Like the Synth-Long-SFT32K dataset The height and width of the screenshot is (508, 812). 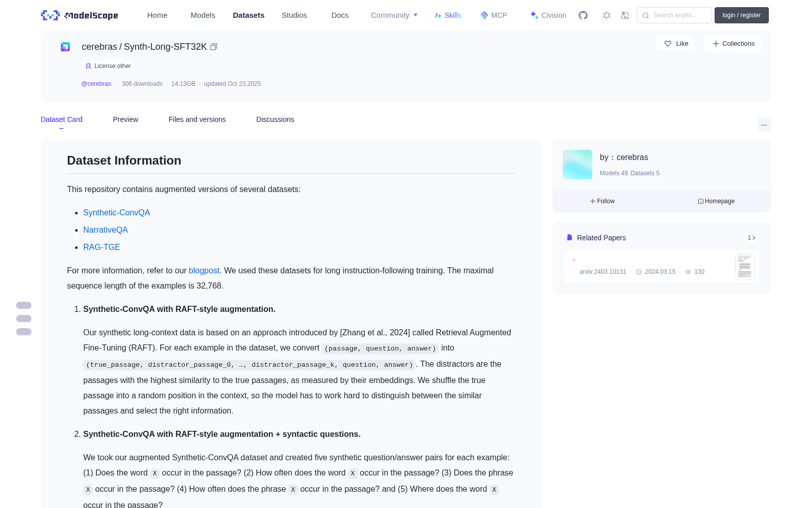[676, 44]
